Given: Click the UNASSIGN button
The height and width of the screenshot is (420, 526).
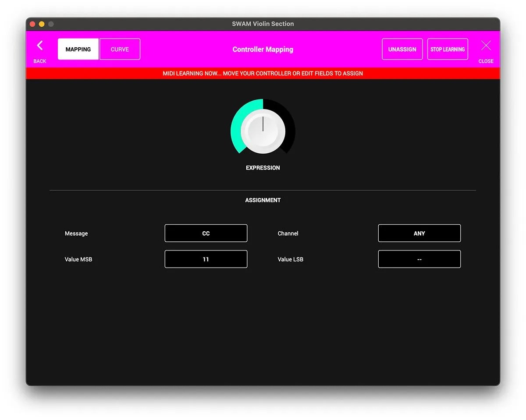Looking at the screenshot, I should point(402,49).
